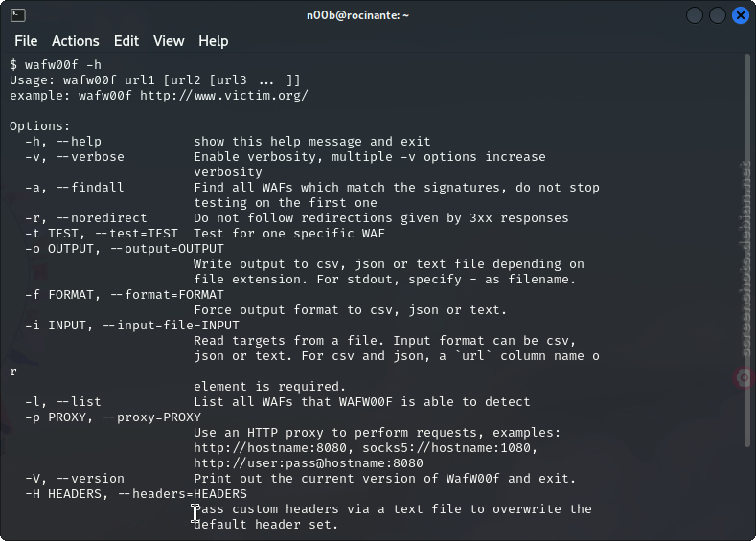
Task: Open the Help menu
Action: [x=213, y=41]
